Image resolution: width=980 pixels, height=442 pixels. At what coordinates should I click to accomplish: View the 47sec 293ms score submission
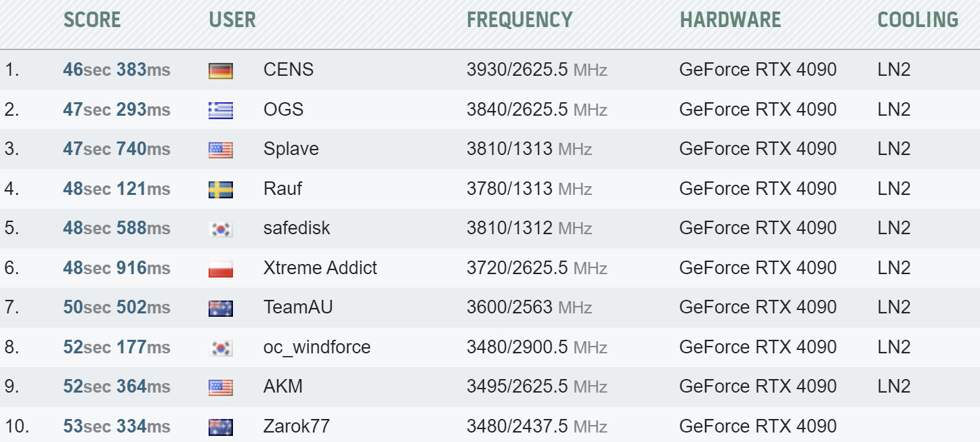pos(116,110)
